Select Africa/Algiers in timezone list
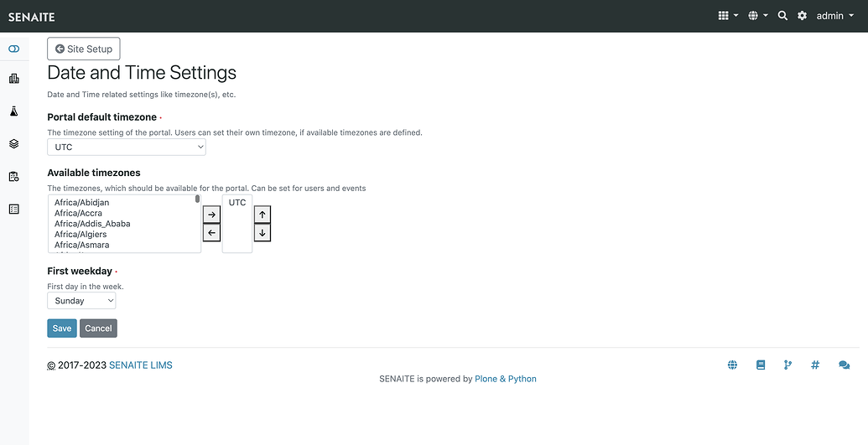 tap(81, 234)
